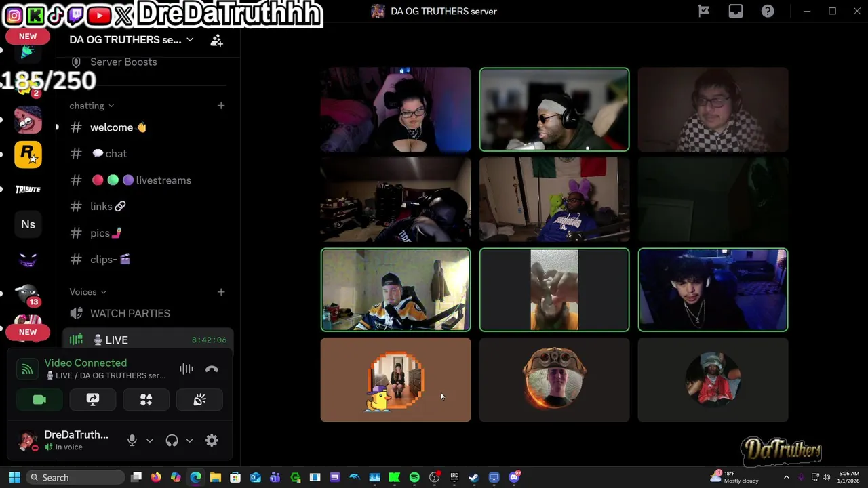Open Microsoft Edge from the taskbar
This screenshot has width=868, height=488.
pos(195,478)
